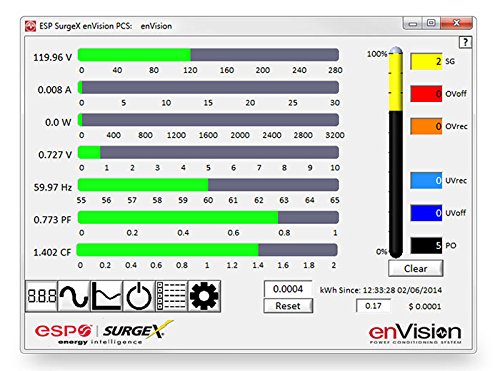Click the crest factor bar 1.402 CF
Image resolution: width=500 pixels, height=371 pixels.
pyautogui.click(x=207, y=250)
